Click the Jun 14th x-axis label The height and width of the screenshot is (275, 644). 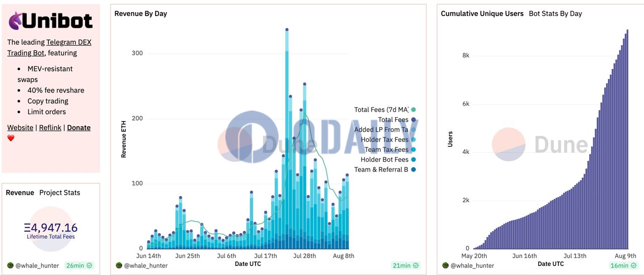pyautogui.click(x=148, y=256)
